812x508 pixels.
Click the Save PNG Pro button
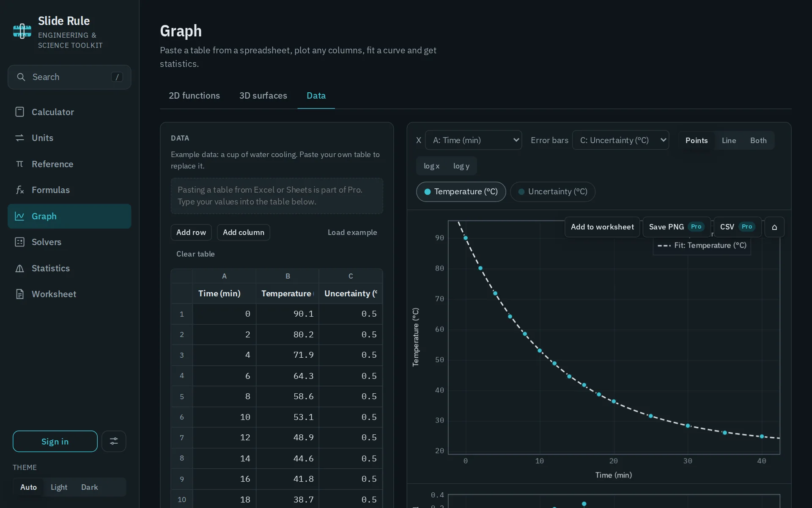click(677, 227)
